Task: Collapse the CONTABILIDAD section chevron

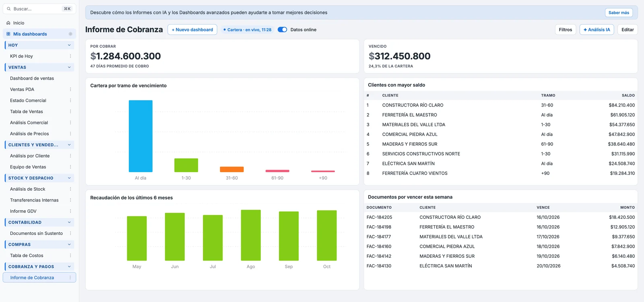Action: pos(69,222)
